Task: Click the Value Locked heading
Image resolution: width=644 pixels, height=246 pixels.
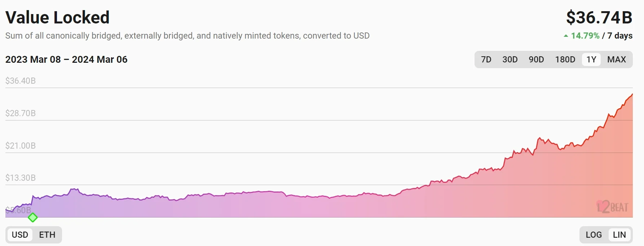Action: [x=57, y=17]
